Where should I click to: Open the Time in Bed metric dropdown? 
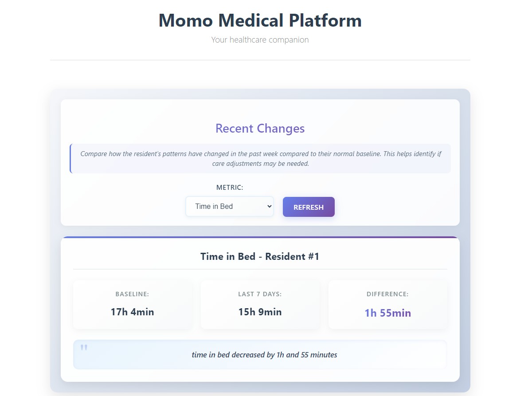click(229, 207)
